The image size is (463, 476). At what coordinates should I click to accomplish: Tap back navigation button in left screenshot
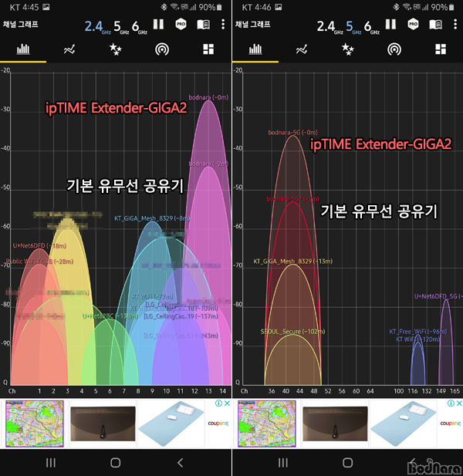pos(180,463)
